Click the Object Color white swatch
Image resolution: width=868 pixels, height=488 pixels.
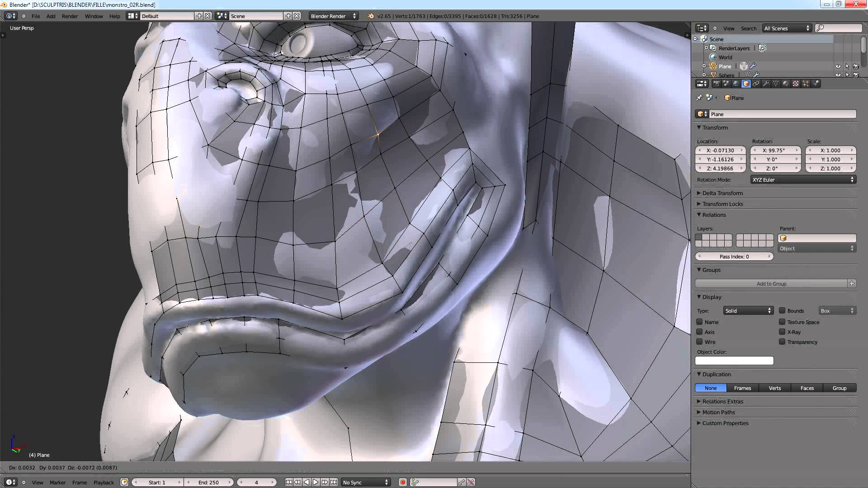pyautogui.click(x=734, y=361)
